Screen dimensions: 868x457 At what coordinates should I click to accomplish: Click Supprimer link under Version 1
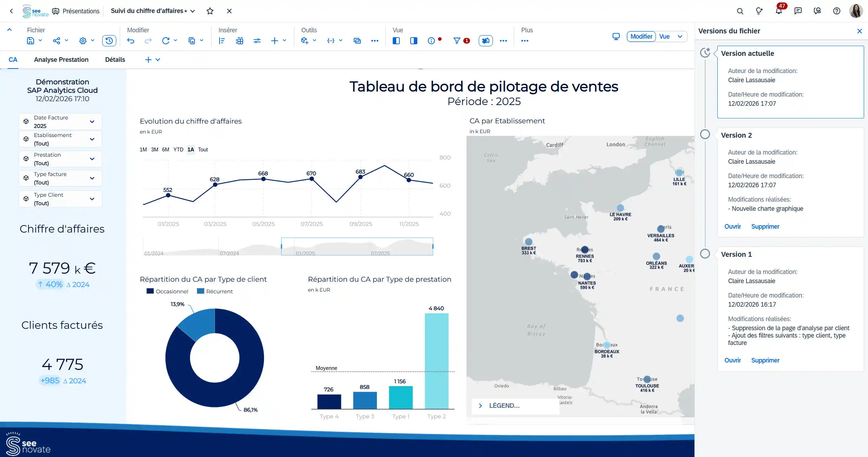(765, 360)
